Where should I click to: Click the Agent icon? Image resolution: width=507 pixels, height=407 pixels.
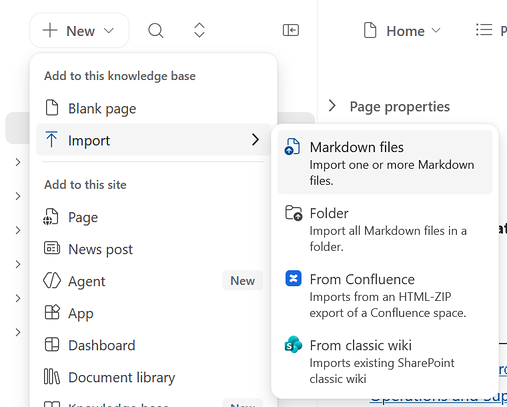point(52,280)
